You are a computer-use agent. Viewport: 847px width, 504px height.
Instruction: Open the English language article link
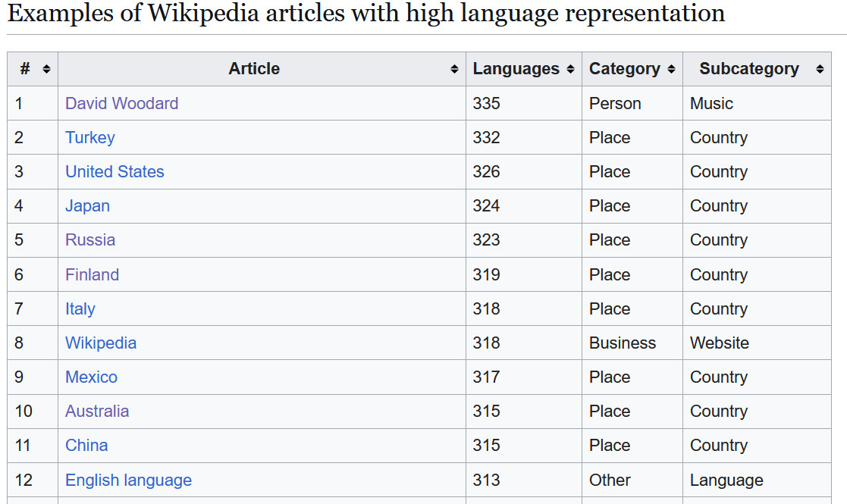coord(129,481)
